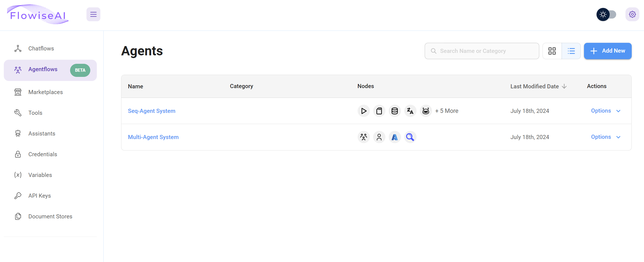This screenshot has width=644, height=262.
Task: Open Chatflows in the sidebar
Action: tap(41, 49)
